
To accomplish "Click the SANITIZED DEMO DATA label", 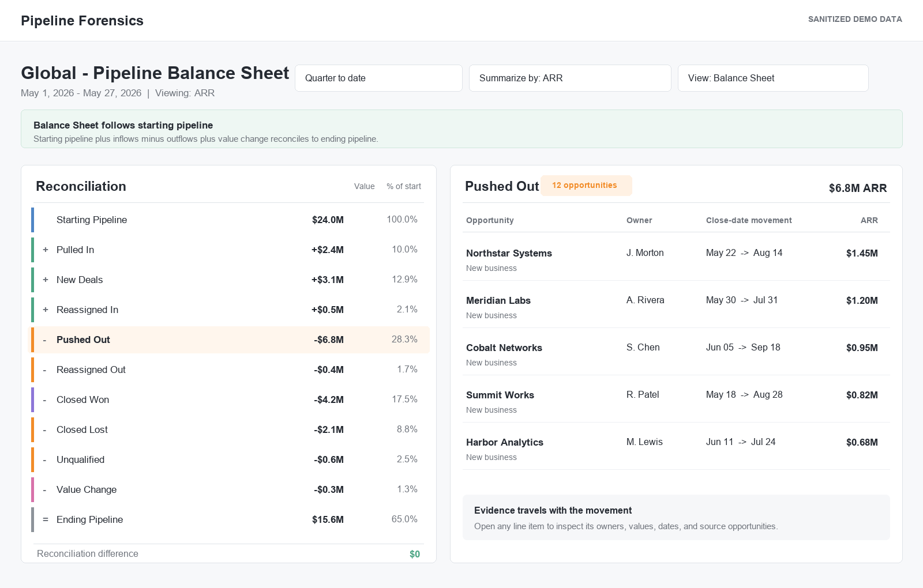I will tap(855, 19).
